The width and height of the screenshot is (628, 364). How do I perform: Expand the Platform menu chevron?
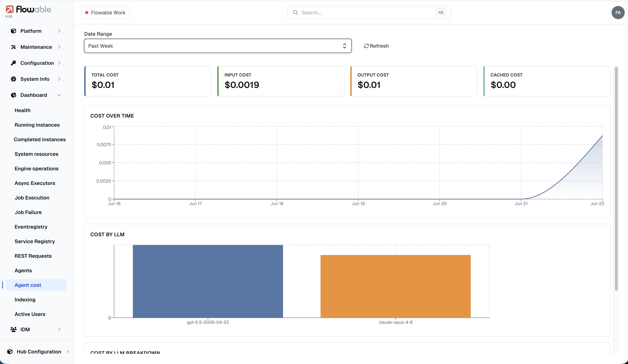coord(59,31)
